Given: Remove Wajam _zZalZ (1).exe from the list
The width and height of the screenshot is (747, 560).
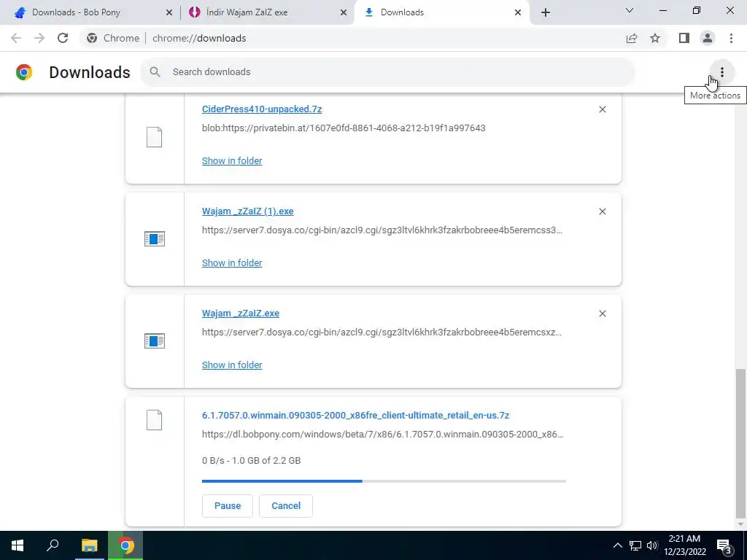Looking at the screenshot, I should 602,211.
